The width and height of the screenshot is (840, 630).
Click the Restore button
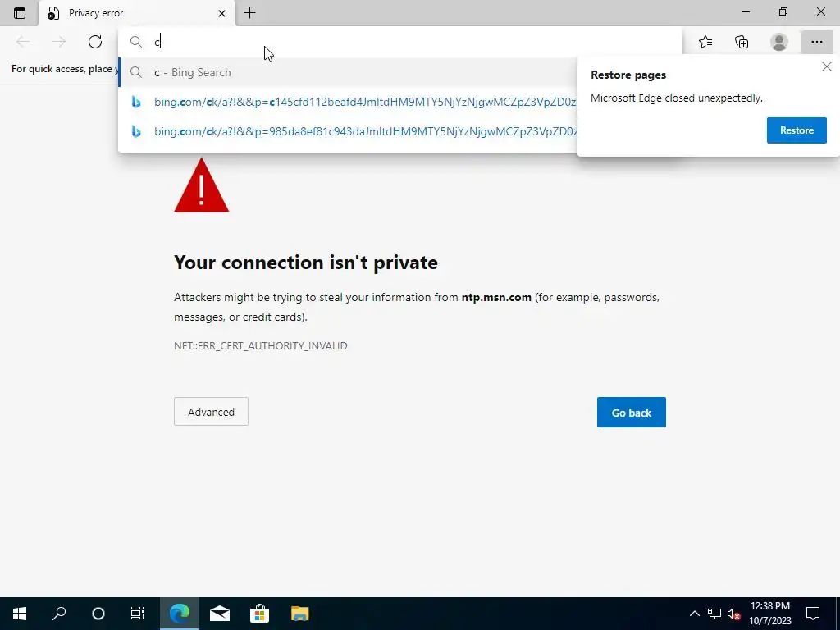pyautogui.click(x=797, y=130)
